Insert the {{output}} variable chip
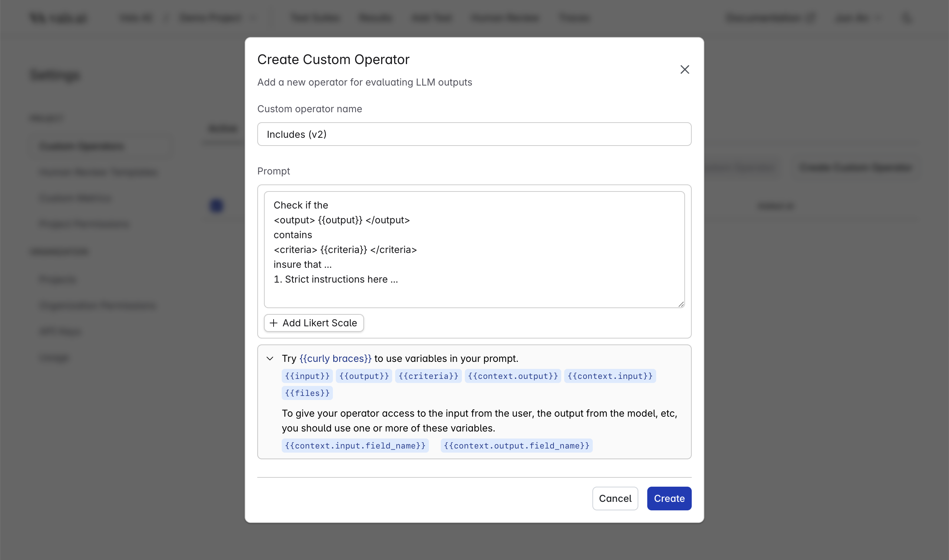The image size is (949, 560). (364, 376)
